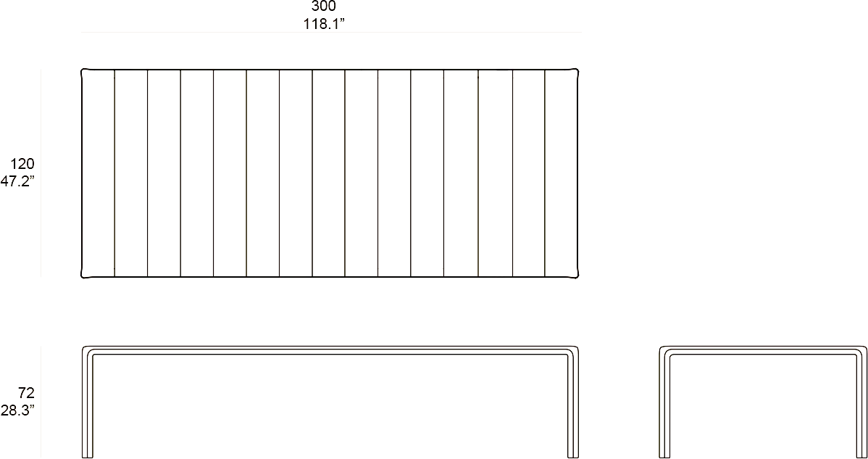Select the long front elevation drawing
868x459 pixels.
tap(330, 402)
